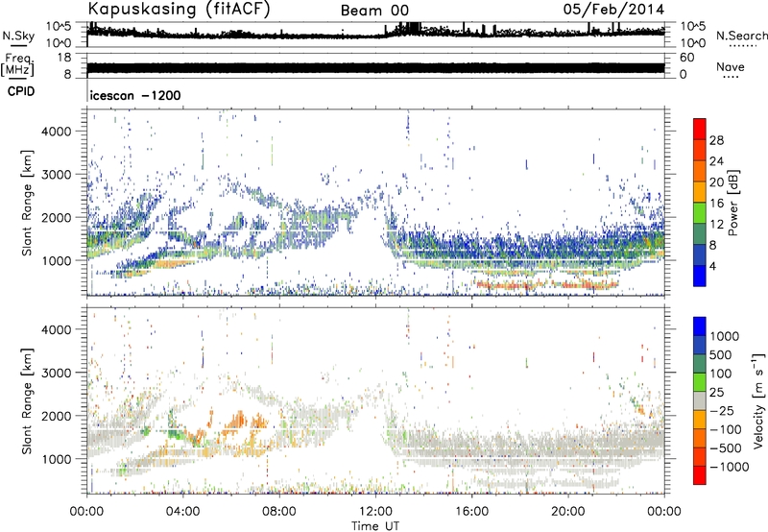
Task: Click the '20:00' time axis tick label
Action: pyautogui.click(x=568, y=512)
